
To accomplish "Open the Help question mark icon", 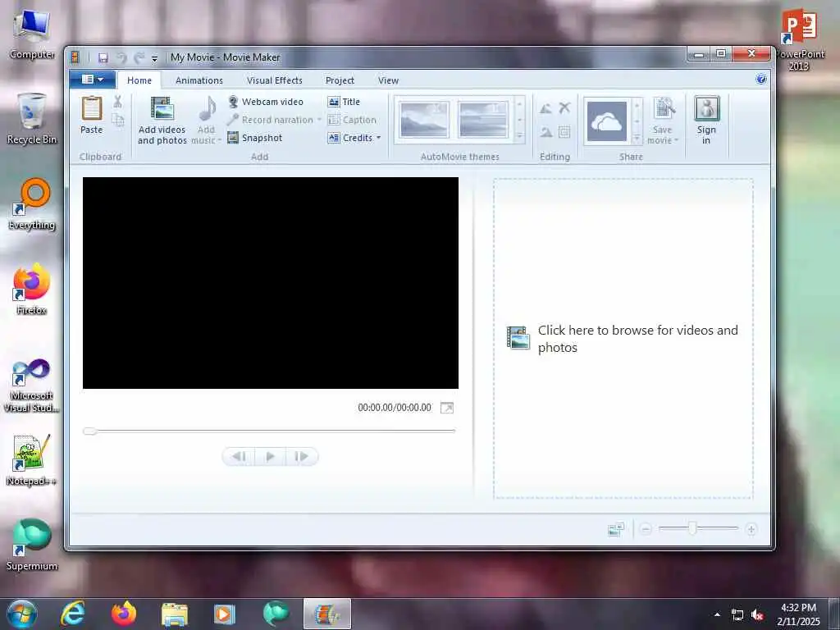I will pos(760,80).
